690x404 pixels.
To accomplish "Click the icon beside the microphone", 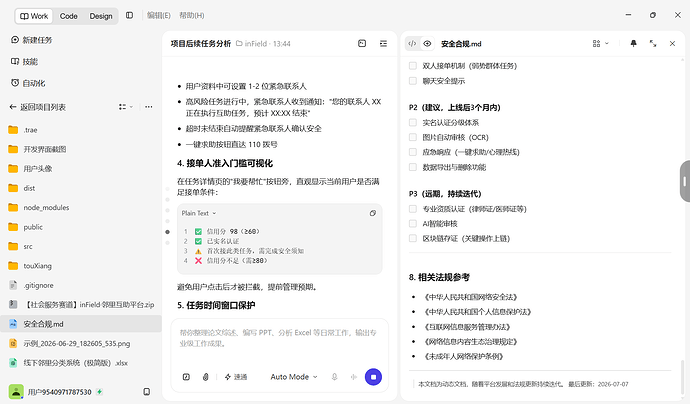I will (x=353, y=377).
